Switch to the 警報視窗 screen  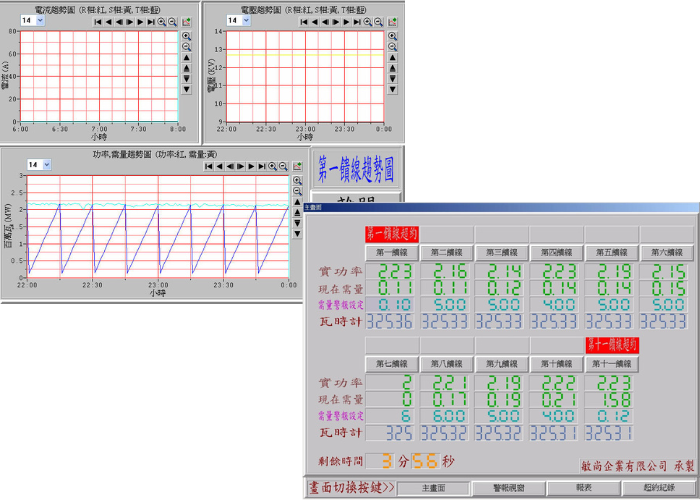pos(508,488)
